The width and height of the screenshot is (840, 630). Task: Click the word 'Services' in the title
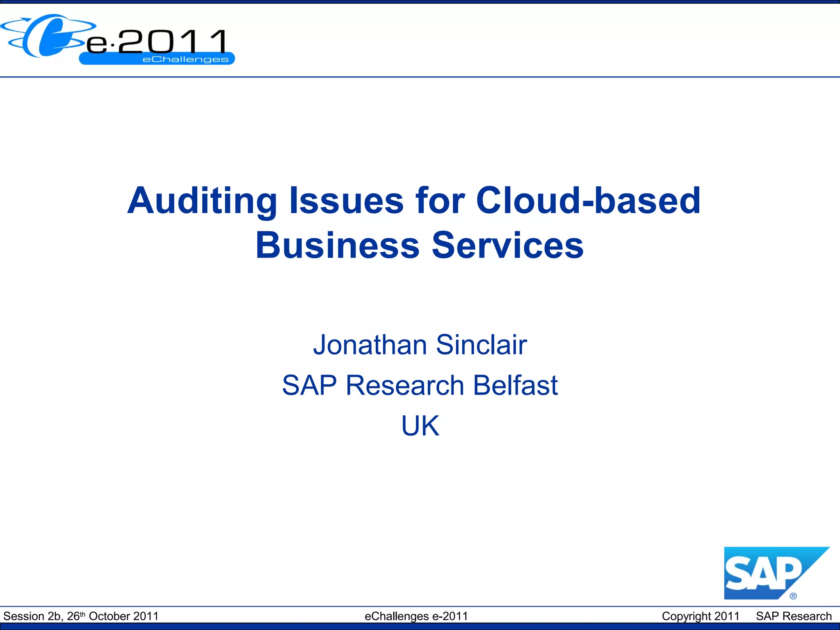[507, 245]
